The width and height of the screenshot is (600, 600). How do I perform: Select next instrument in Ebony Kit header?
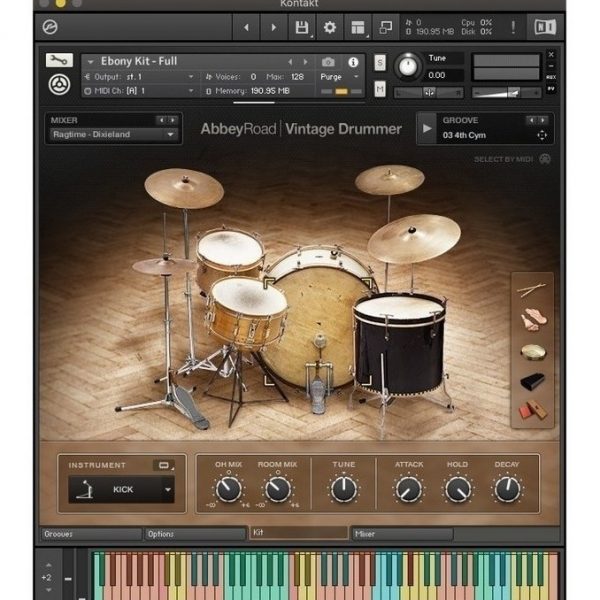coord(305,62)
